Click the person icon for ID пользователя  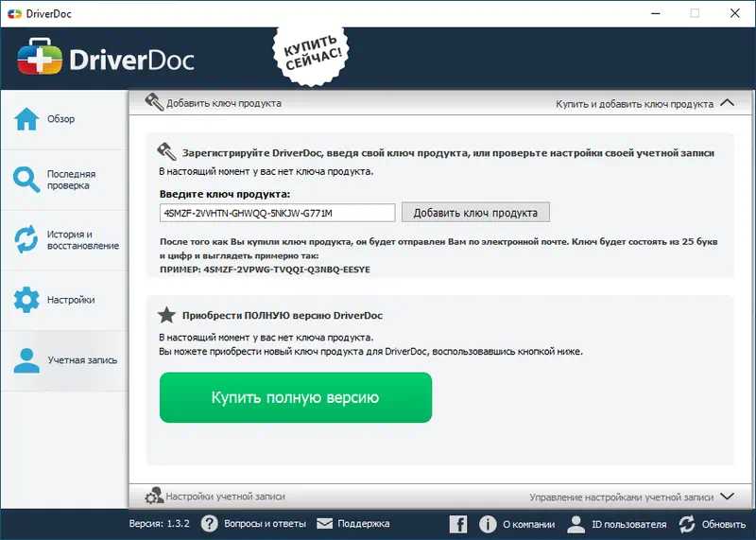pos(576,524)
